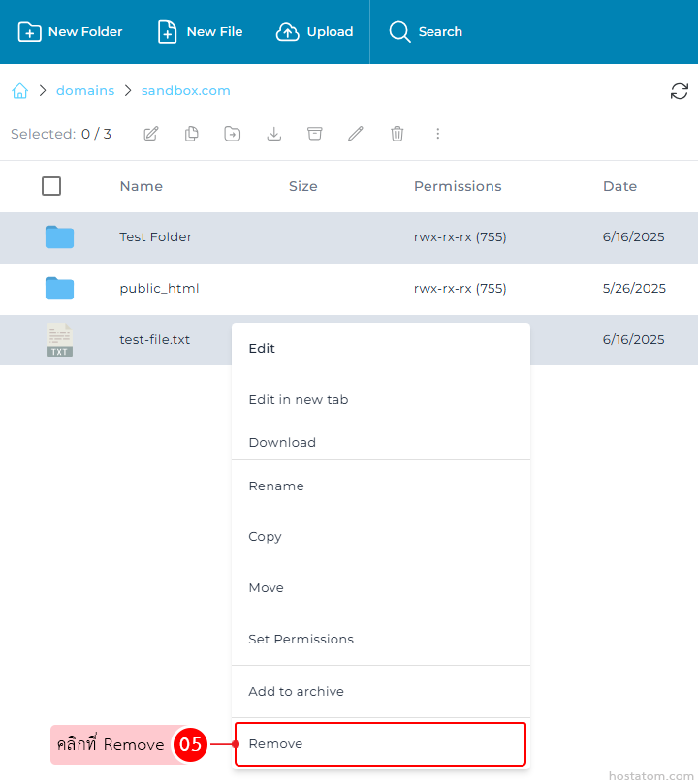Click the rename pencil toolbar icon

pos(356,134)
